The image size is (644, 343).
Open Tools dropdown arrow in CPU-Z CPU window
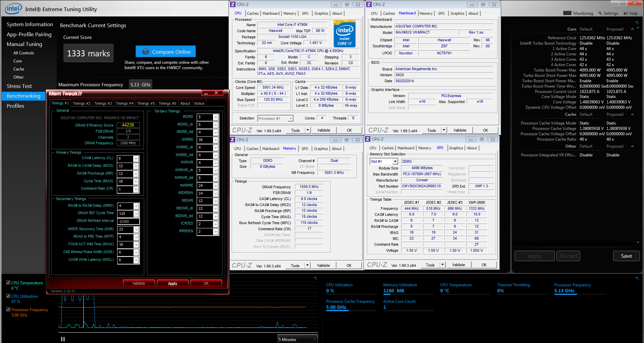click(308, 130)
